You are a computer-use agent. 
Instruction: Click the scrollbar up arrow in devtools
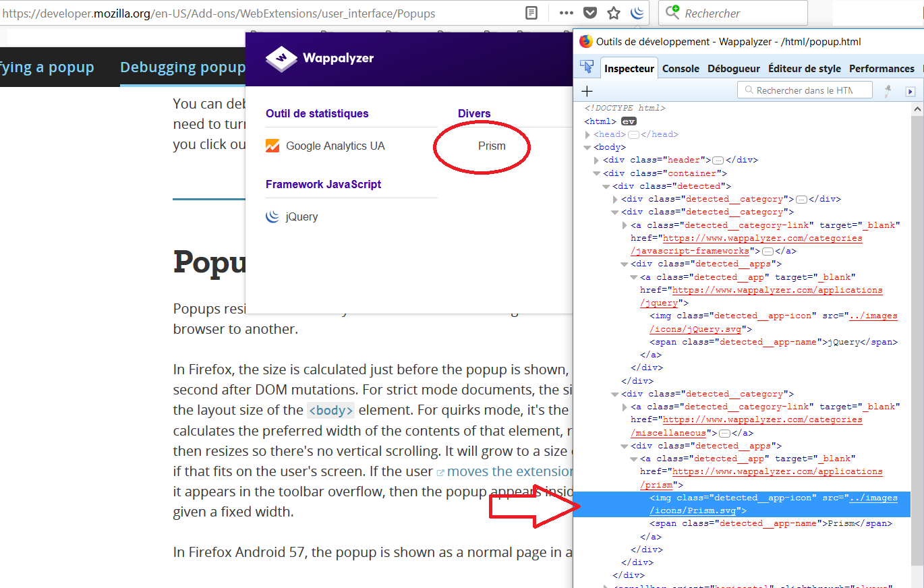[x=916, y=109]
